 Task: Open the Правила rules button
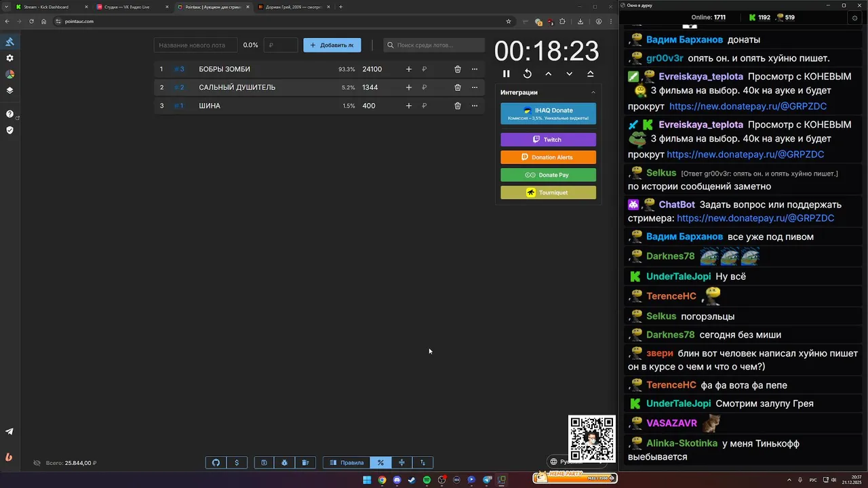coord(347,463)
